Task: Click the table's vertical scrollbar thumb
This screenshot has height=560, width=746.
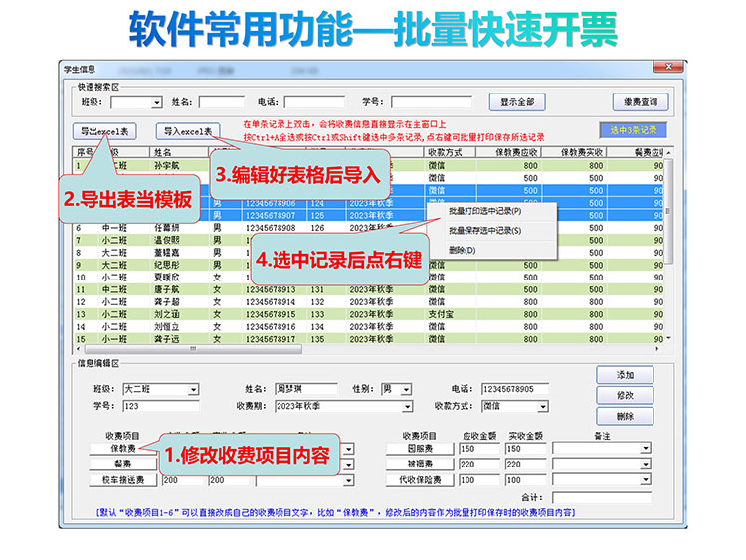Action: point(669,211)
